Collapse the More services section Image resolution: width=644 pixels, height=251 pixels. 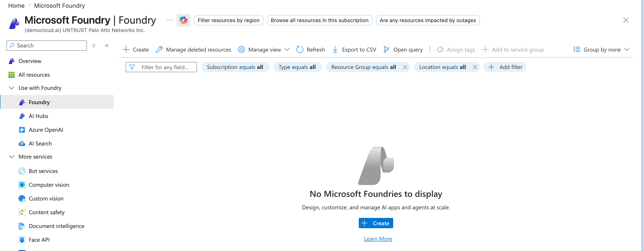coord(11,157)
